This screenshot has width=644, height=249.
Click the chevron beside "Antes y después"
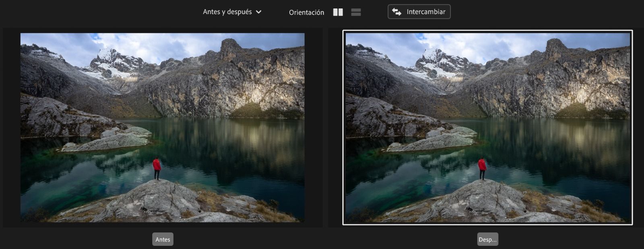259,12
